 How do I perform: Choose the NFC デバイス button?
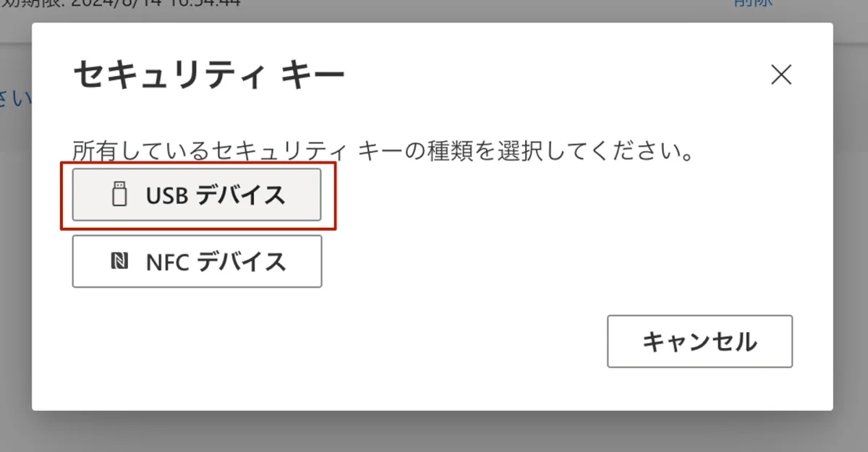click(x=197, y=261)
